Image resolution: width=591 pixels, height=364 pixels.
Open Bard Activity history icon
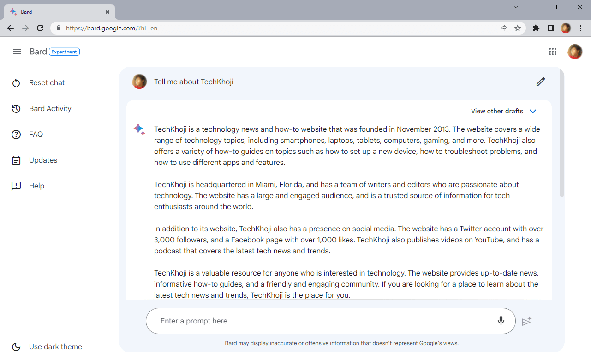click(16, 109)
